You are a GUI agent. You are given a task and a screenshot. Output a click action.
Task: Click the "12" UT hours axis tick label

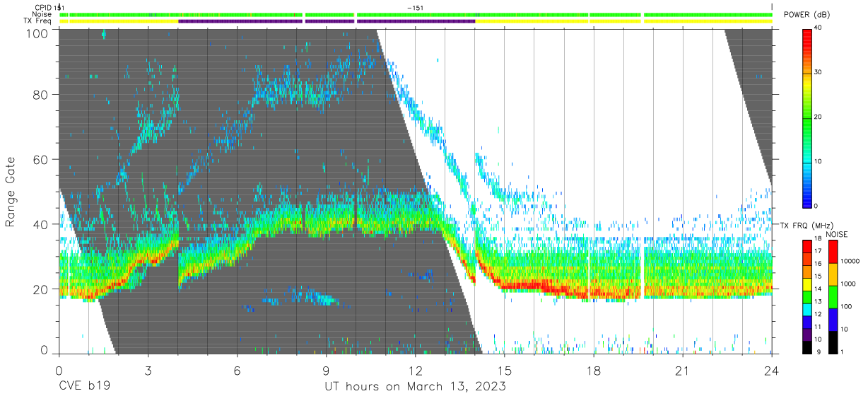click(415, 370)
